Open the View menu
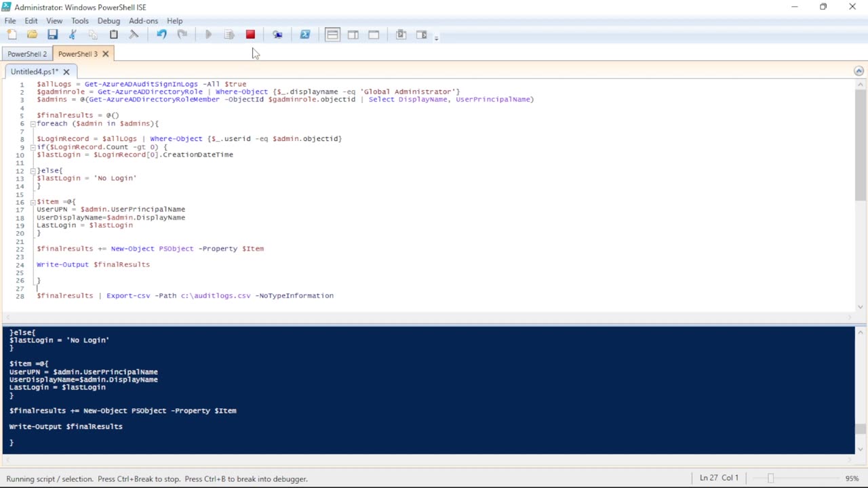 (54, 21)
